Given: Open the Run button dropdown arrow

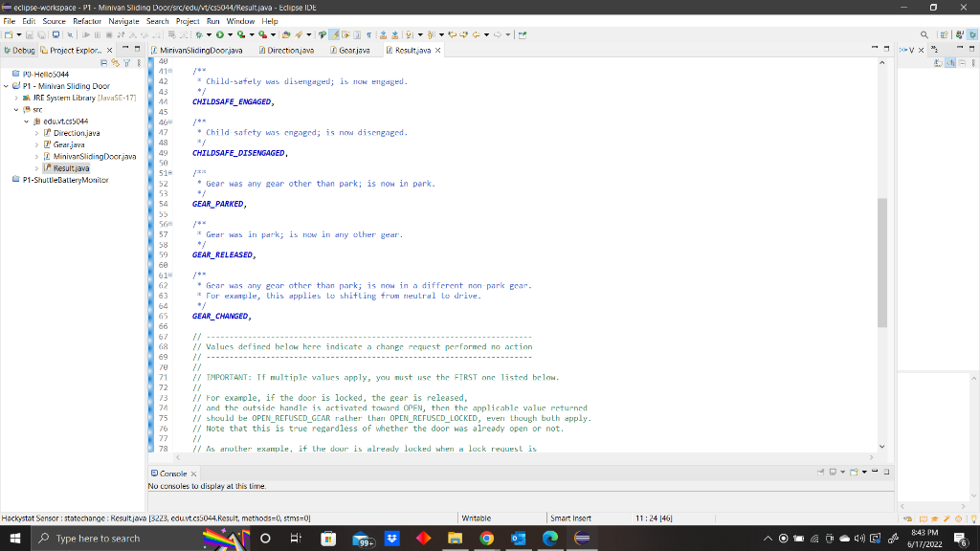Looking at the screenshot, I should pyautogui.click(x=230, y=33).
